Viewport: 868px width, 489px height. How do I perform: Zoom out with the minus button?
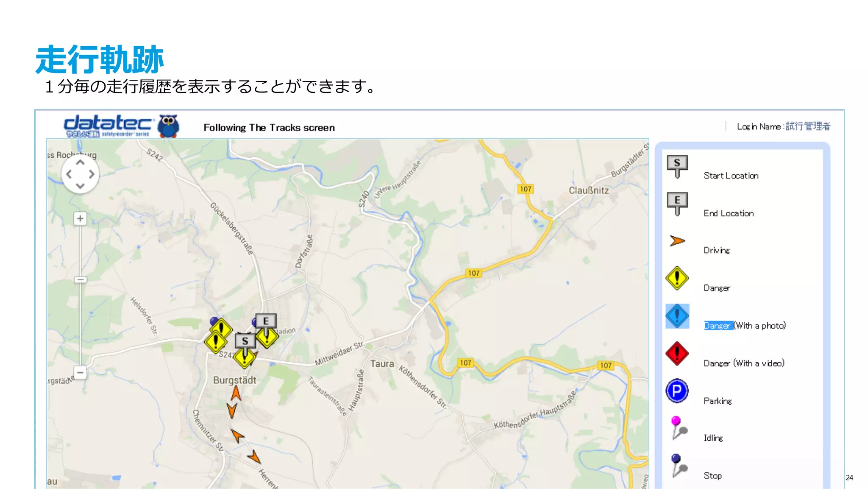[x=80, y=372]
